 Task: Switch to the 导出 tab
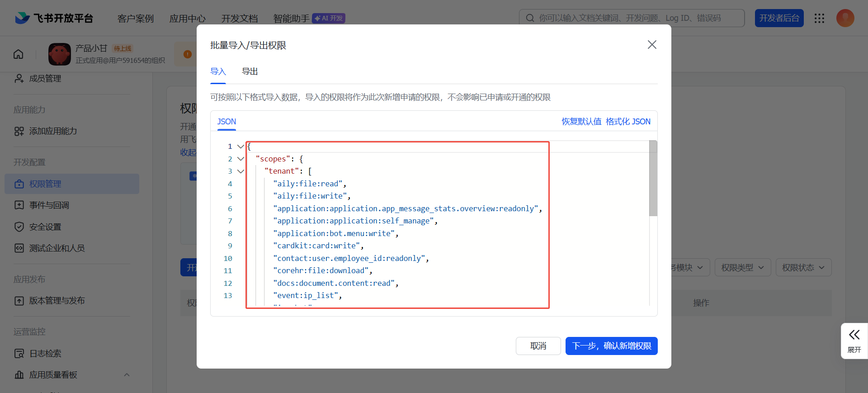[250, 71]
